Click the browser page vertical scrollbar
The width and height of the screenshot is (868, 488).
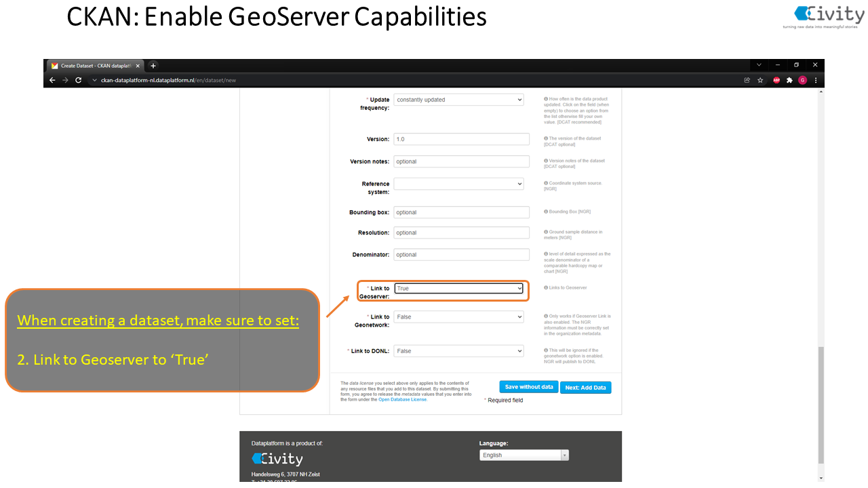coord(820,405)
